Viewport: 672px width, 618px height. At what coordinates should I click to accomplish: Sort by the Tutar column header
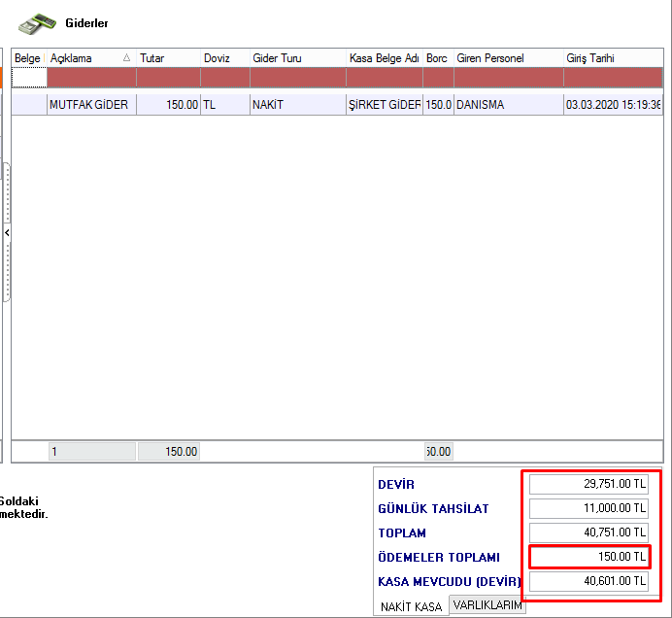pos(168,58)
